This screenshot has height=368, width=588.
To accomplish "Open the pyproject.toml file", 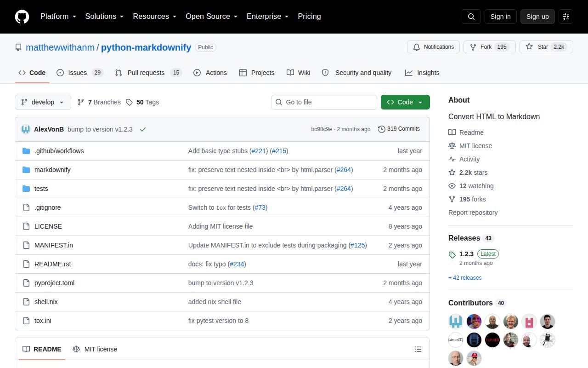I will tap(54, 283).
